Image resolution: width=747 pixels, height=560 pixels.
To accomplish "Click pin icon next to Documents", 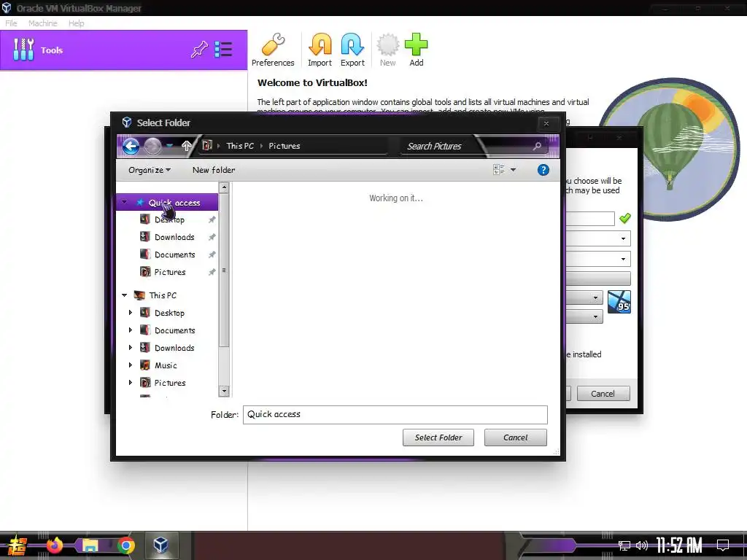I will click(x=212, y=254).
